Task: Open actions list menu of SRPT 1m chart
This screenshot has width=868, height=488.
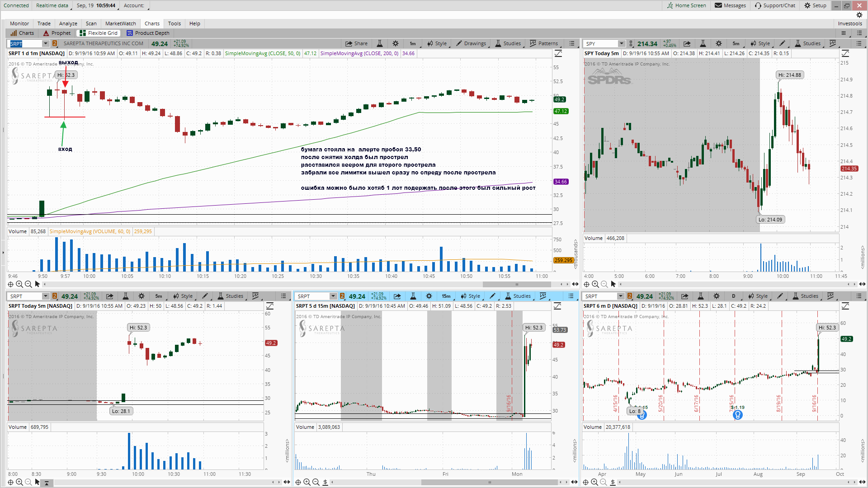Action: pyautogui.click(x=572, y=43)
